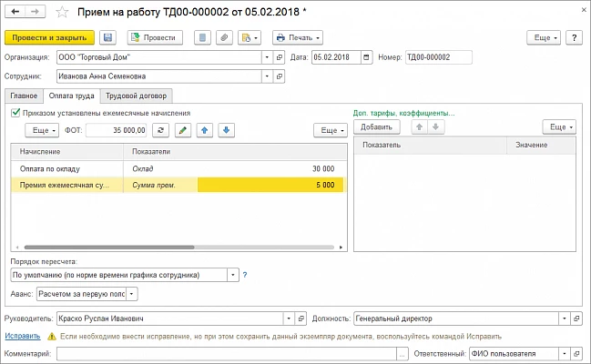
Task: Go back with the left arrow button
Action: coord(15,12)
